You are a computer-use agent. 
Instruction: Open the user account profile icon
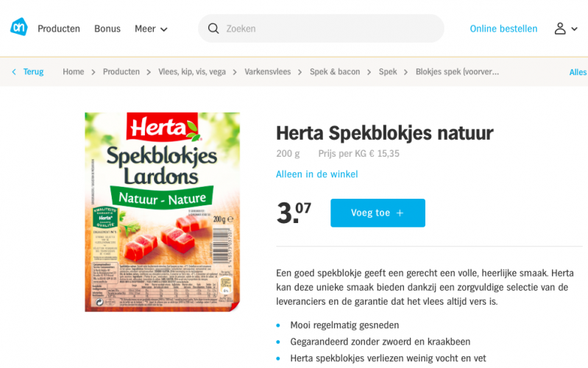[560, 29]
